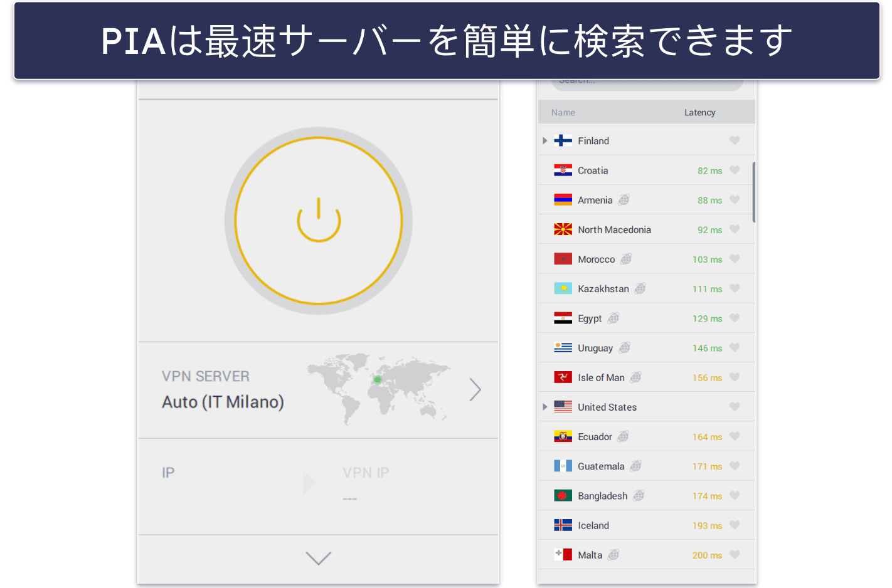Click the world map thumbnail
The image size is (892, 588).
click(x=379, y=388)
